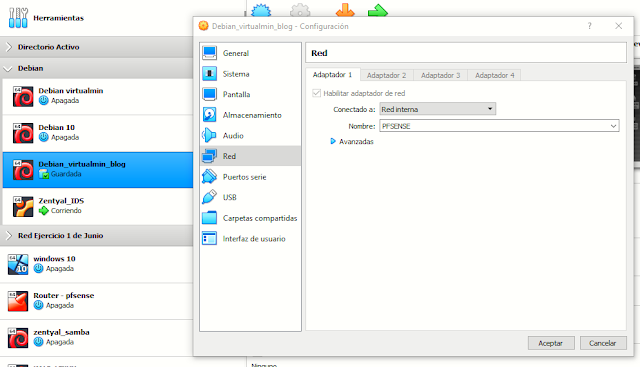Close the Configuración dialog
640x367 pixels.
tap(619, 26)
